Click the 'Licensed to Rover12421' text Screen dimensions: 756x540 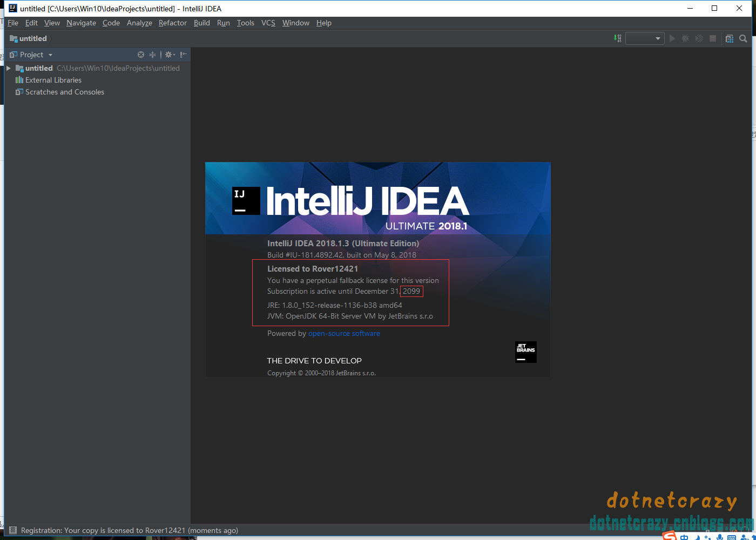click(313, 268)
